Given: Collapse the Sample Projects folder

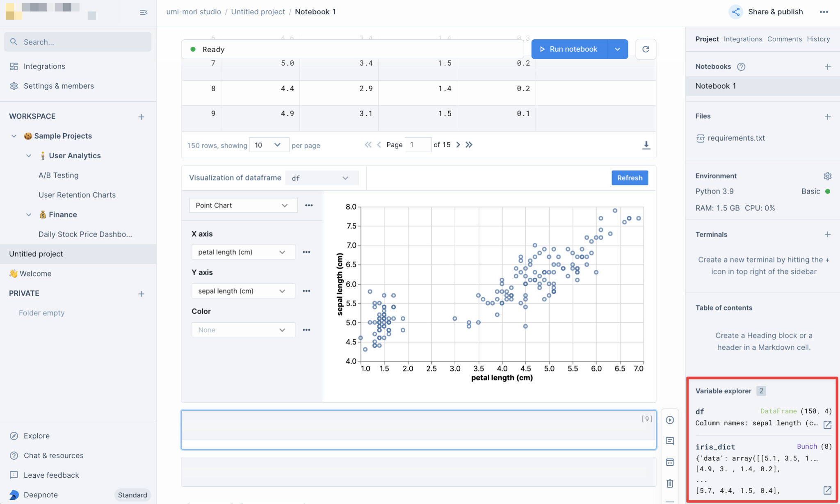Looking at the screenshot, I should [x=14, y=136].
